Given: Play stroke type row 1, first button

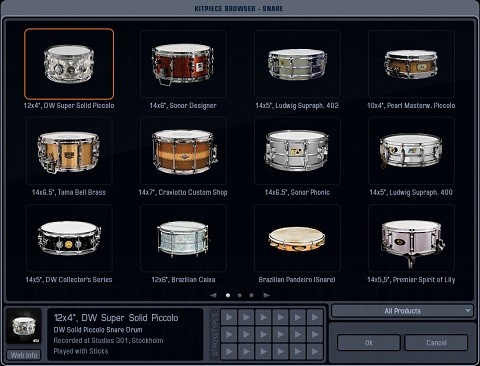Looking at the screenshot, I should [x=229, y=317].
